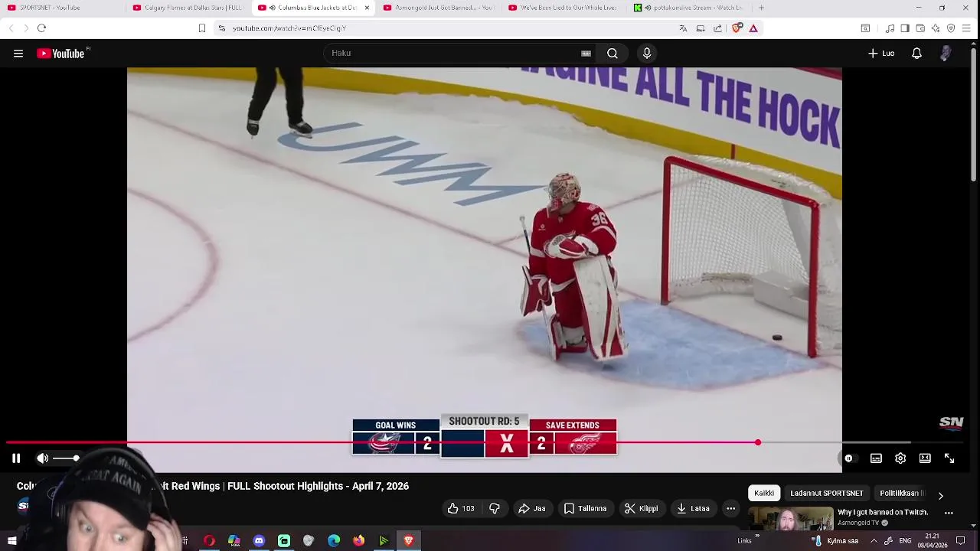The image size is (980, 551).
Task: Save the video with Tallenna
Action: (x=585, y=508)
